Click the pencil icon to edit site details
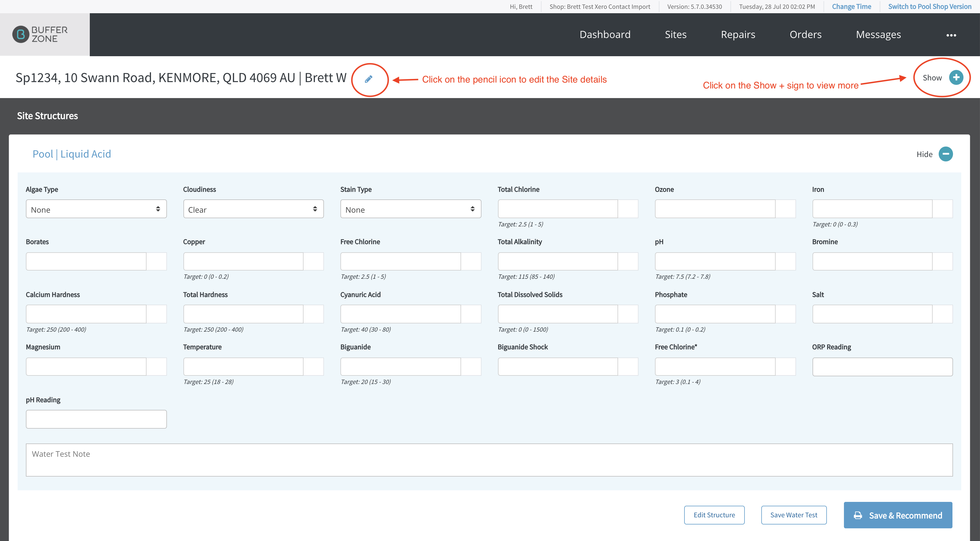980x541 pixels. click(368, 79)
